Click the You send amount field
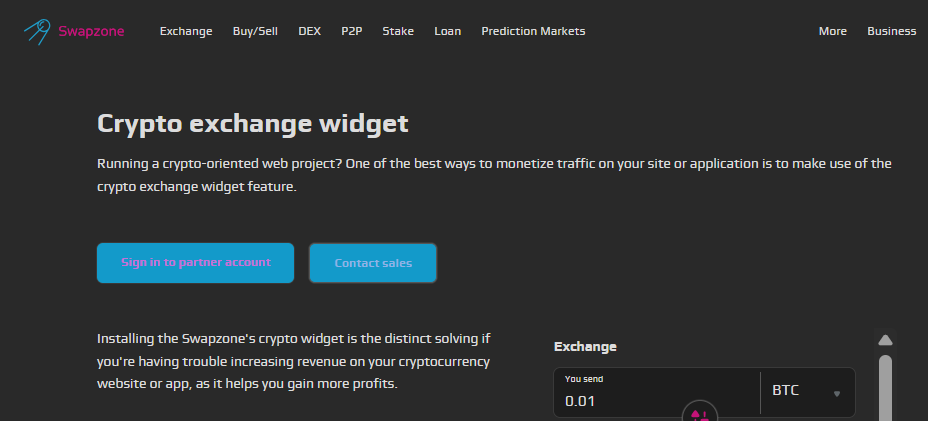Screen dimensions: 928x421 click(656, 392)
